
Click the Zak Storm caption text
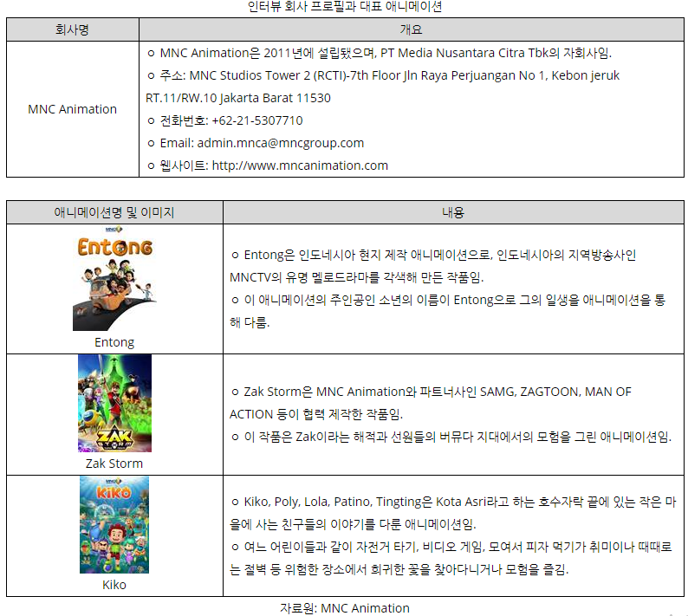(114, 464)
